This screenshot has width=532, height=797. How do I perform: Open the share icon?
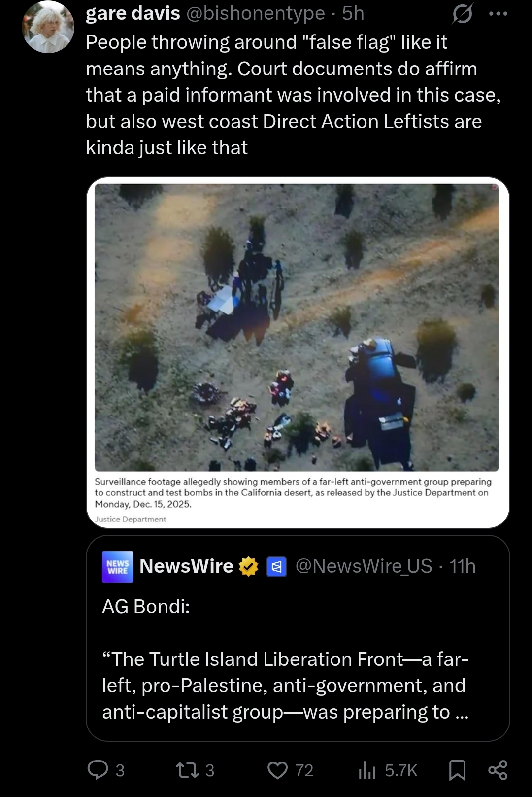[498, 770]
